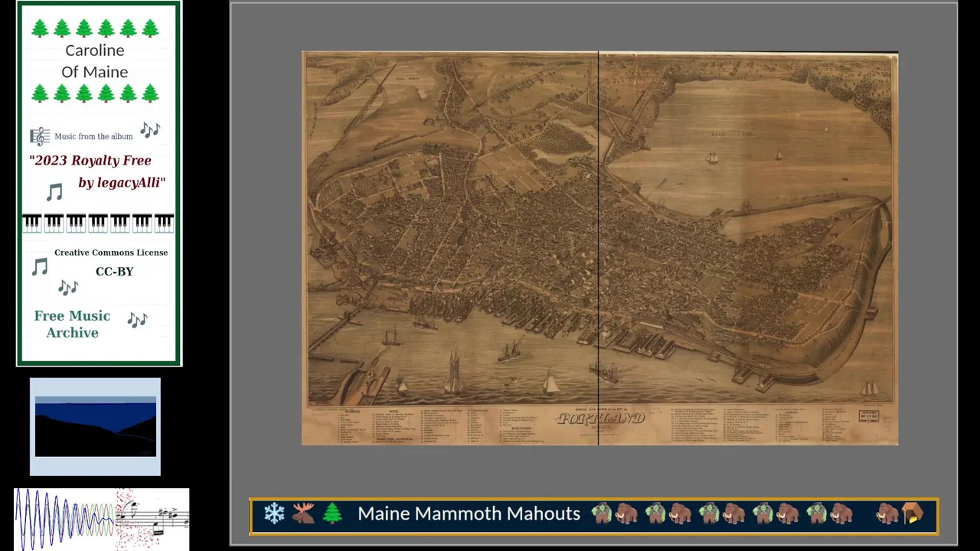Click the treble clef sheet music icon

pyautogui.click(x=40, y=136)
